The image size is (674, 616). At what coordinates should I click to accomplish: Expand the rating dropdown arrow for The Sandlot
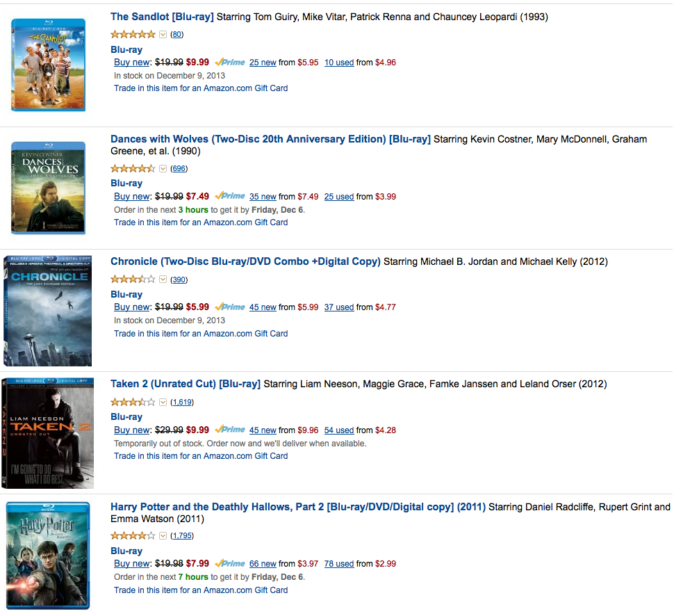click(x=163, y=34)
